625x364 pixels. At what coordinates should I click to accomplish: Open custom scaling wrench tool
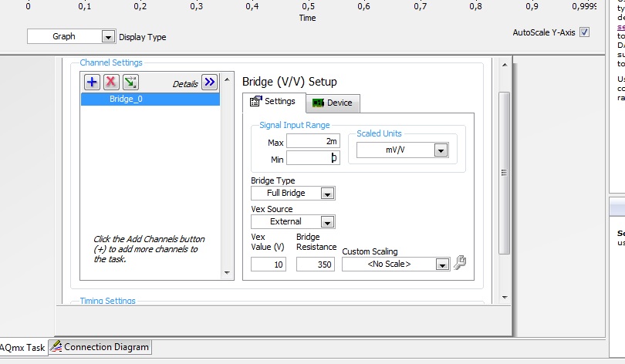click(460, 263)
